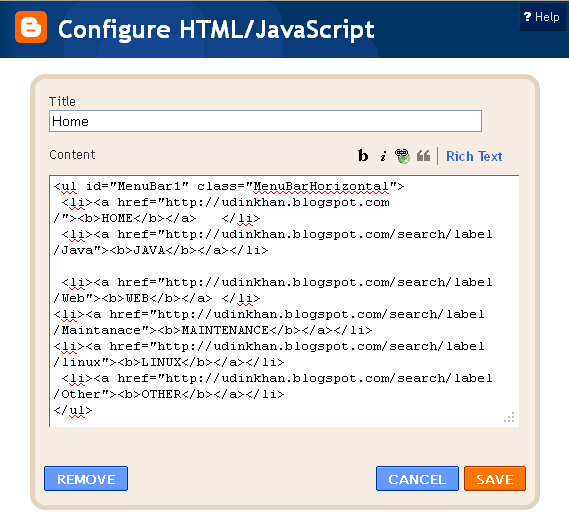
Task: Click the textarea resize grip handle
Action: tap(509, 418)
